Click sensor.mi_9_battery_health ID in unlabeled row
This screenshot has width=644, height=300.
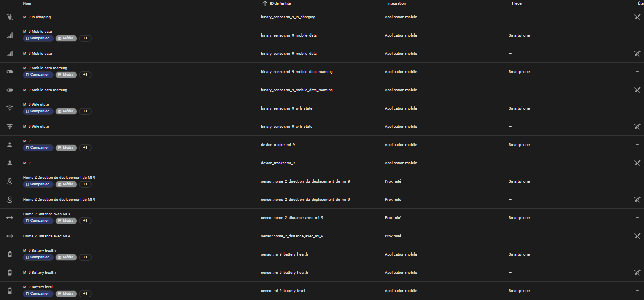[285, 273]
